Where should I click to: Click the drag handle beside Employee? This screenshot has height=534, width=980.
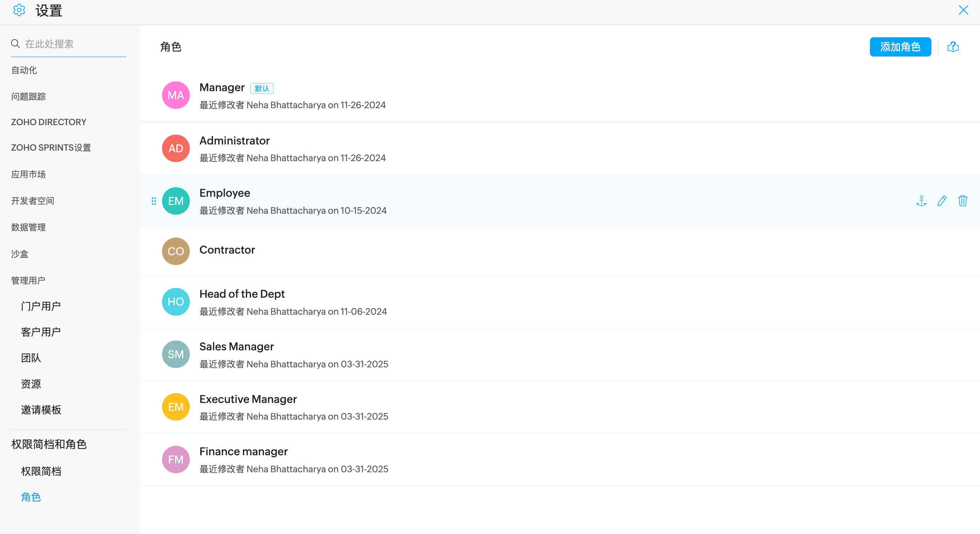154,201
